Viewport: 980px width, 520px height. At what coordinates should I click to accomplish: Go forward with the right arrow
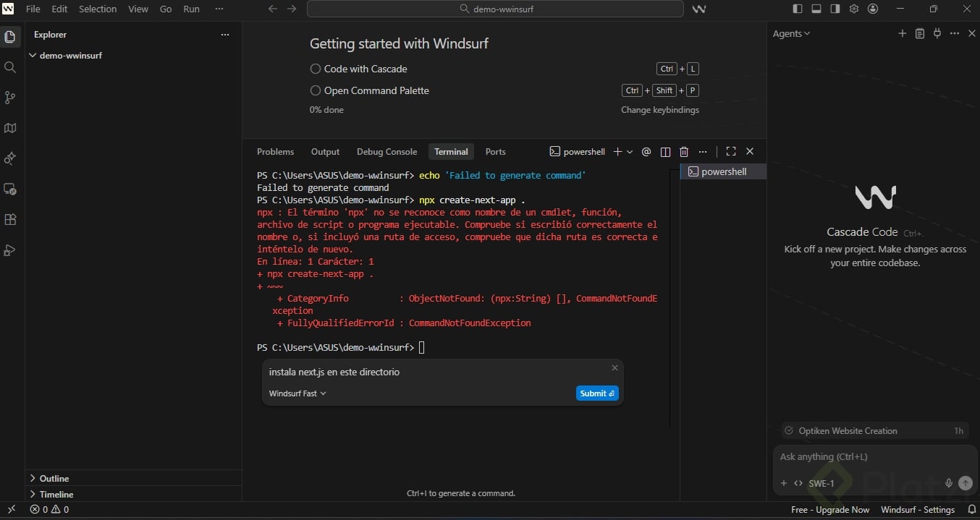point(292,9)
